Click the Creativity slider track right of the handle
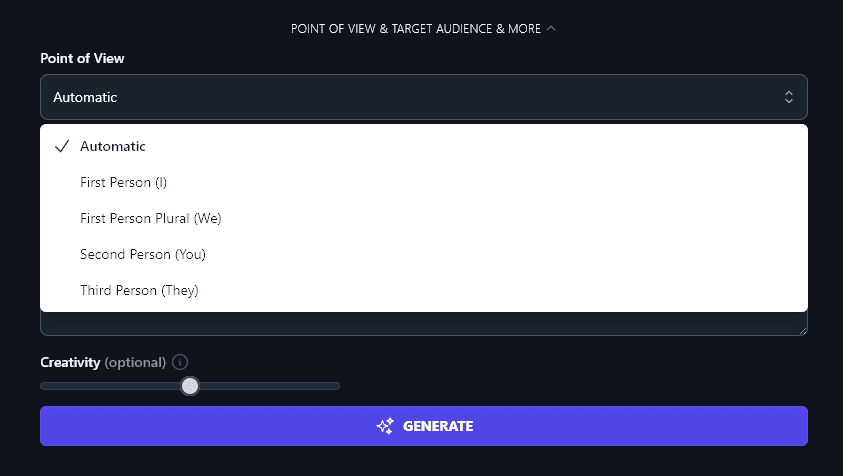 270,386
